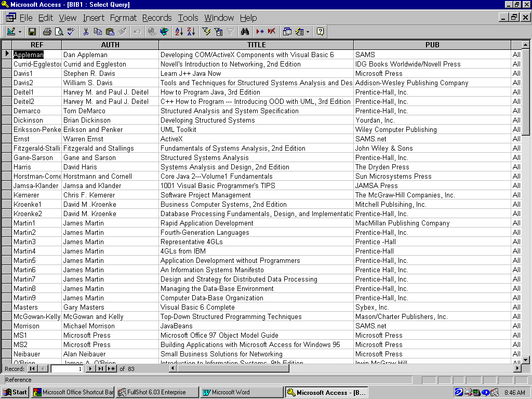The image size is (532, 399).
Task: Open the Help menu
Action: (x=248, y=18)
